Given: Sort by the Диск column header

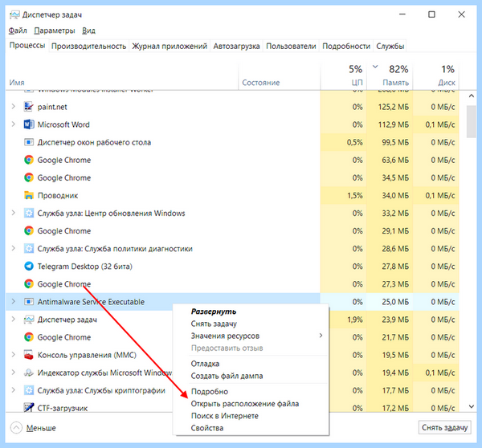Looking at the screenshot, I should pos(436,77).
